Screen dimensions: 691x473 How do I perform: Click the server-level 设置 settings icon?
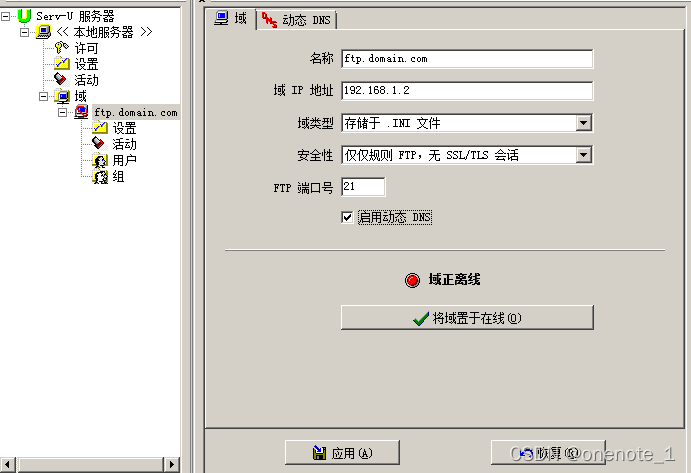pyautogui.click(x=62, y=64)
